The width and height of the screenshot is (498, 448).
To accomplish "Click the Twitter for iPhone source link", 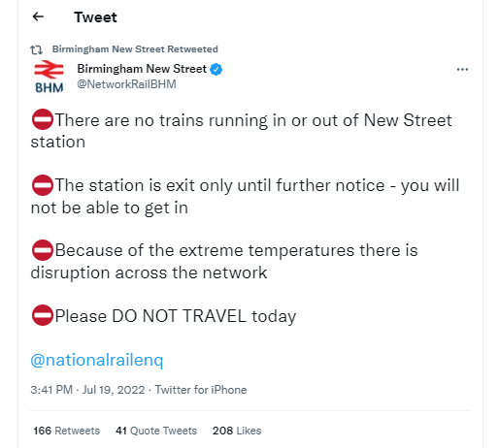I will pos(201,390).
